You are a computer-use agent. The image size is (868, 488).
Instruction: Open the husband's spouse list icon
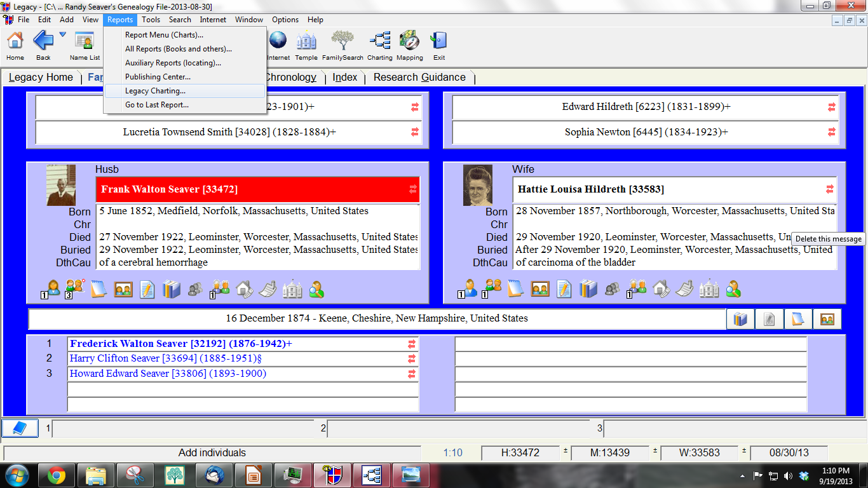pyautogui.click(x=76, y=289)
